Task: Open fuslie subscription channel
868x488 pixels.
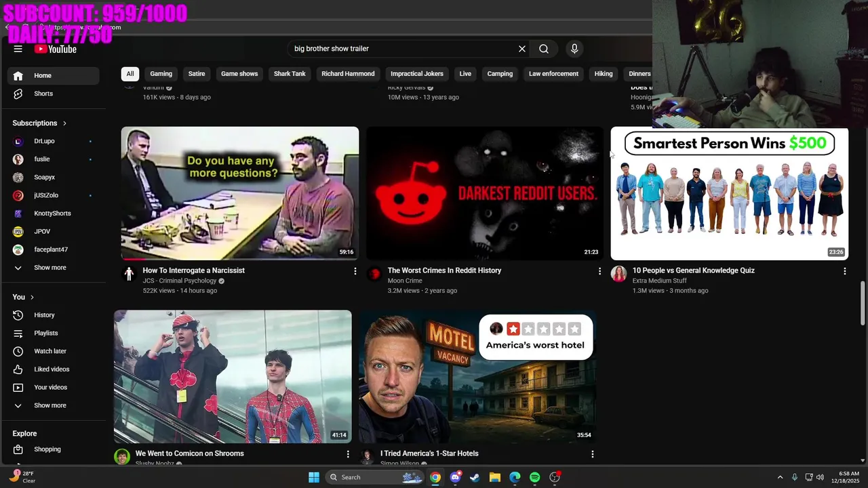Action: pos(53,159)
